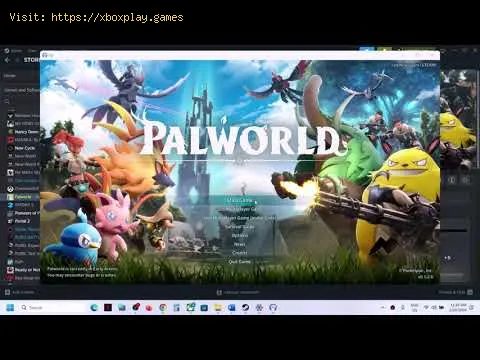This screenshot has height=360, width=480.
Task: Open Home in Steam library sidebar
Action: point(10,76)
